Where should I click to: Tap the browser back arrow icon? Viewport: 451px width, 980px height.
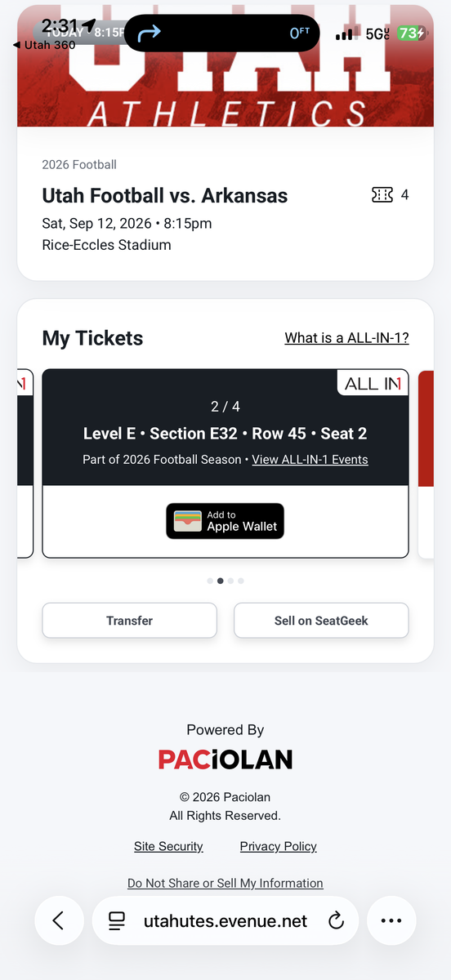58,920
